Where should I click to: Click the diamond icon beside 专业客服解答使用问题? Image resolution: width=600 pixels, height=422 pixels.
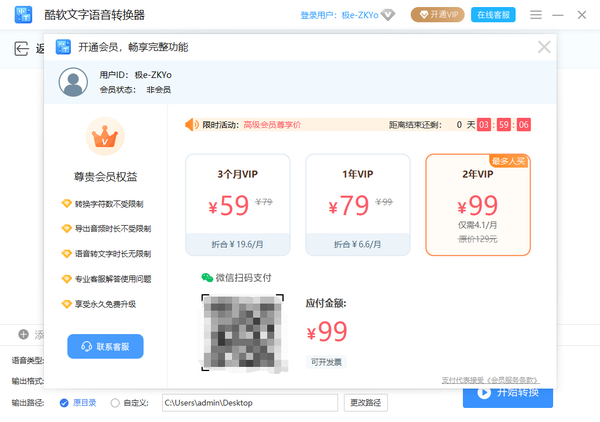67,279
